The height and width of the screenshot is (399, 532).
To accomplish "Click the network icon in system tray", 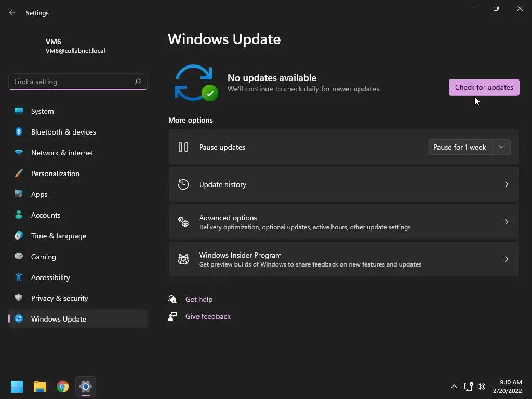I will click(469, 387).
